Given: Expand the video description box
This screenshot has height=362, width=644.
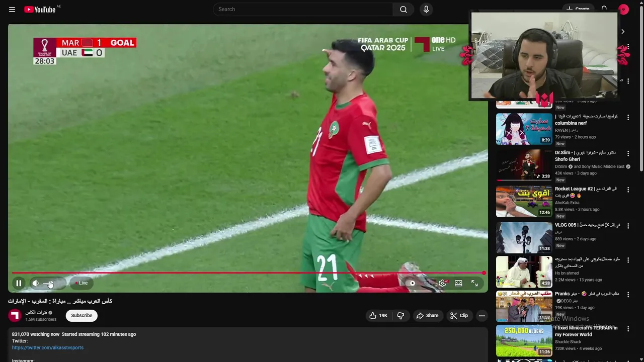Looking at the screenshot, I should click(x=248, y=346).
